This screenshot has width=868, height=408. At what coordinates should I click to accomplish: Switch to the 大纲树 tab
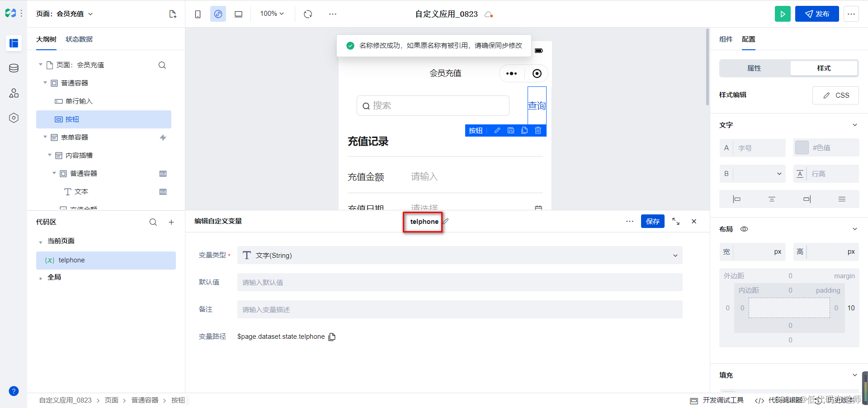(46, 39)
